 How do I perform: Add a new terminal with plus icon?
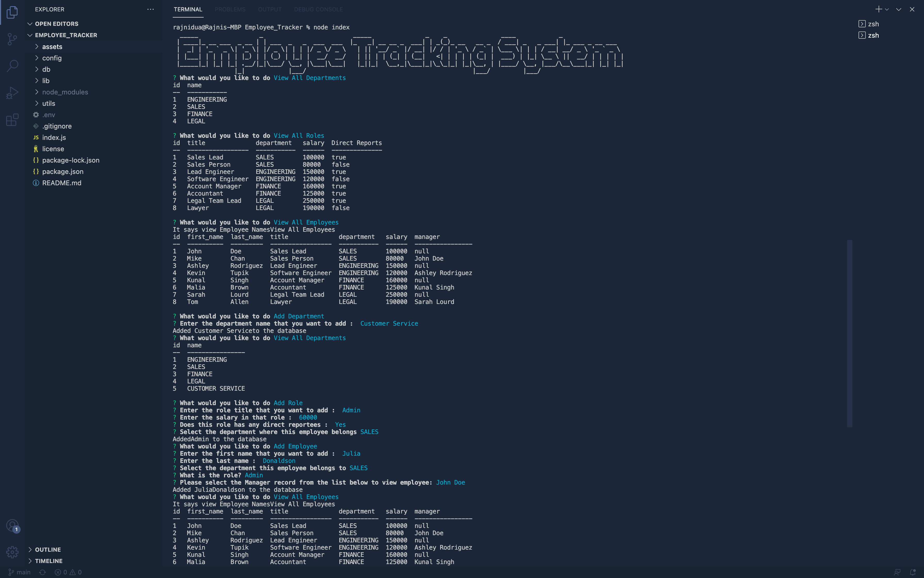pyautogui.click(x=879, y=9)
